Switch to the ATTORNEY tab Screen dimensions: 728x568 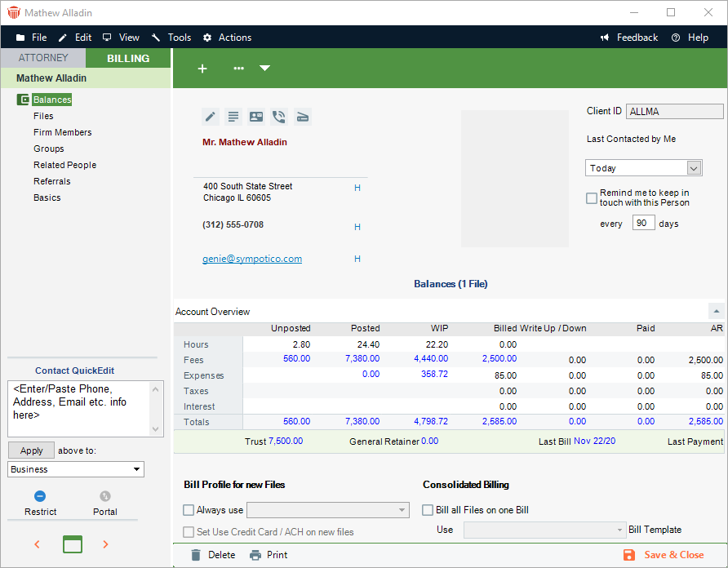[x=42, y=58]
